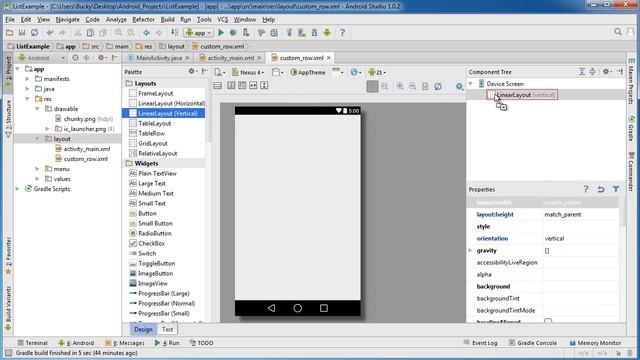The height and width of the screenshot is (360, 640).
Task: Select chunky.png in the project tree
Action: [x=80, y=119]
